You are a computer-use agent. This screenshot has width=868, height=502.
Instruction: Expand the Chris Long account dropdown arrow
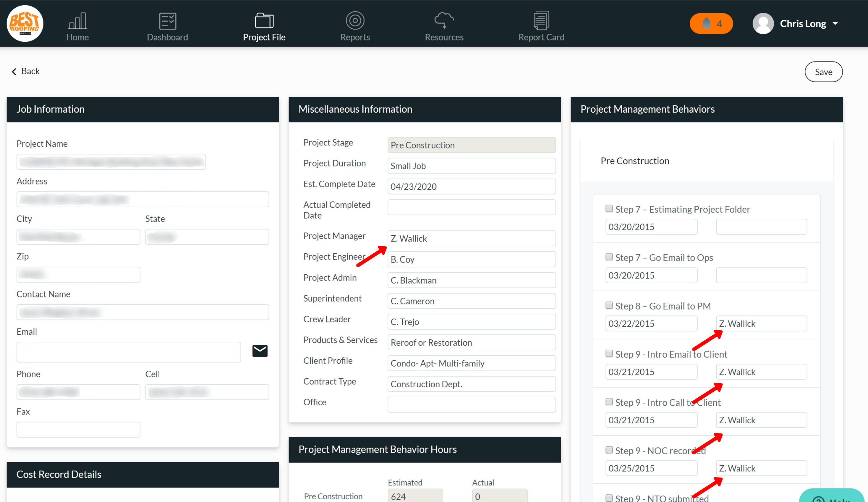point(835,23)
